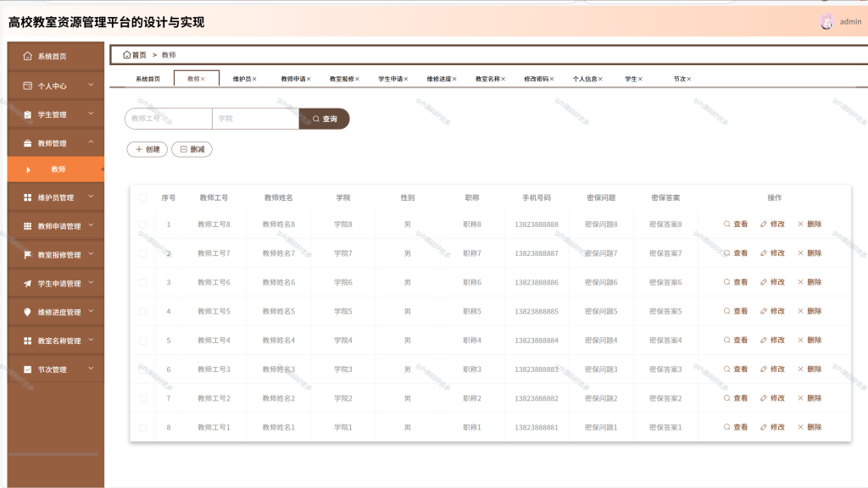Click the 学生管理 clipboard icon
Screen dimensions: 868x488
tap(27, 114)
